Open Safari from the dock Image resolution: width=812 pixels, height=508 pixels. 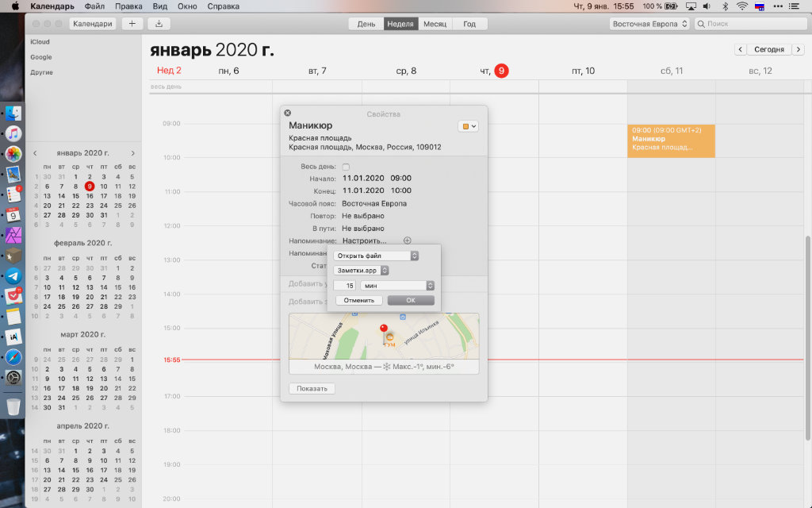coord(13,357)
